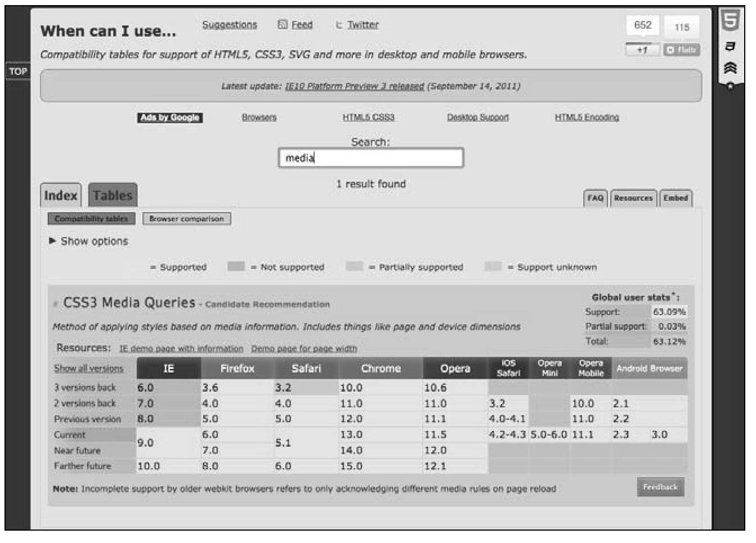Screen dimensions: 756x543
Task: Click the TOP button on left edge
Action: tap(17, 71)
